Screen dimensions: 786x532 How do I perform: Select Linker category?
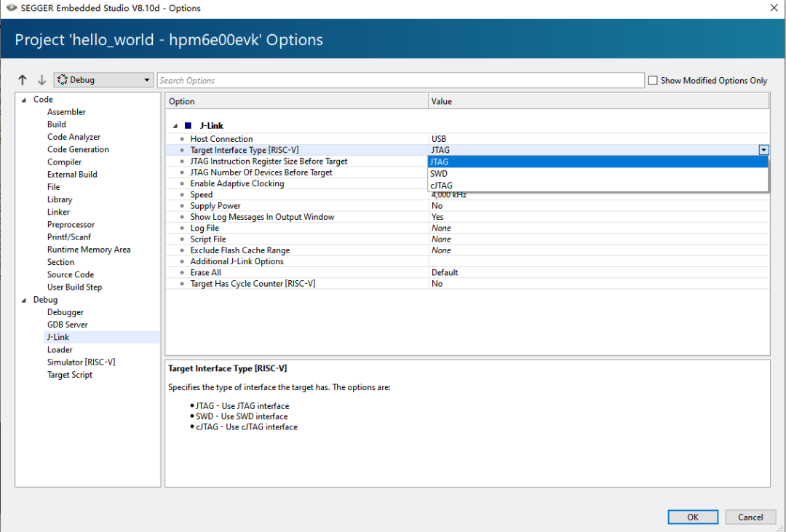[58, 212]
